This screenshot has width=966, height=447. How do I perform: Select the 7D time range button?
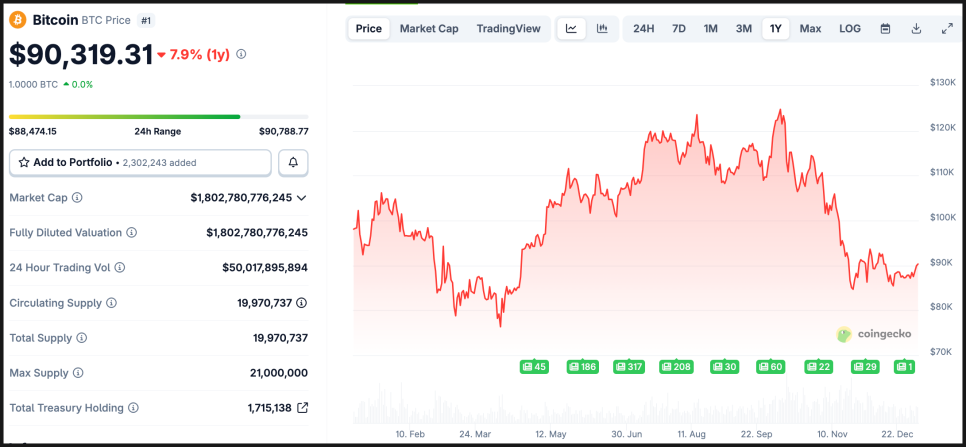[679, 28]
